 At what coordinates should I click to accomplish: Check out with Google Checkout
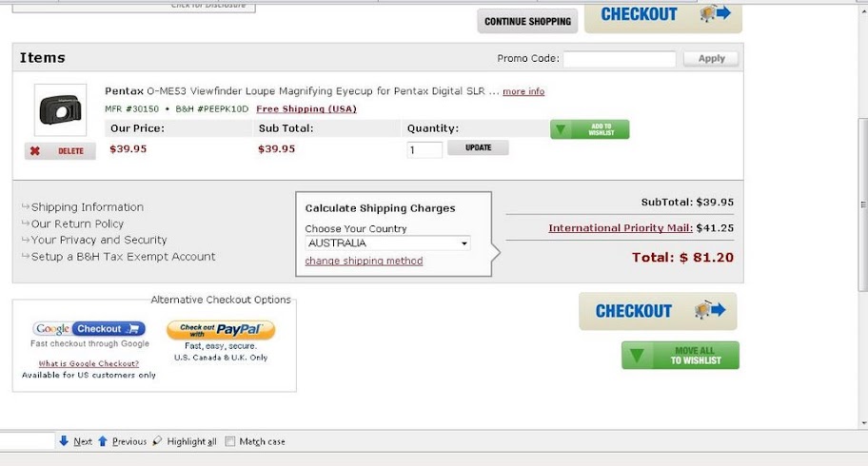[89, 329]
